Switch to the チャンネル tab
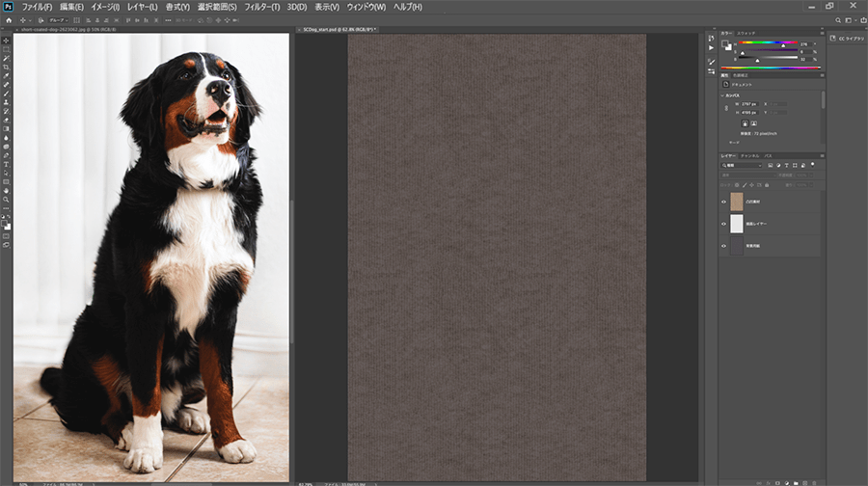 pos(749,155)
